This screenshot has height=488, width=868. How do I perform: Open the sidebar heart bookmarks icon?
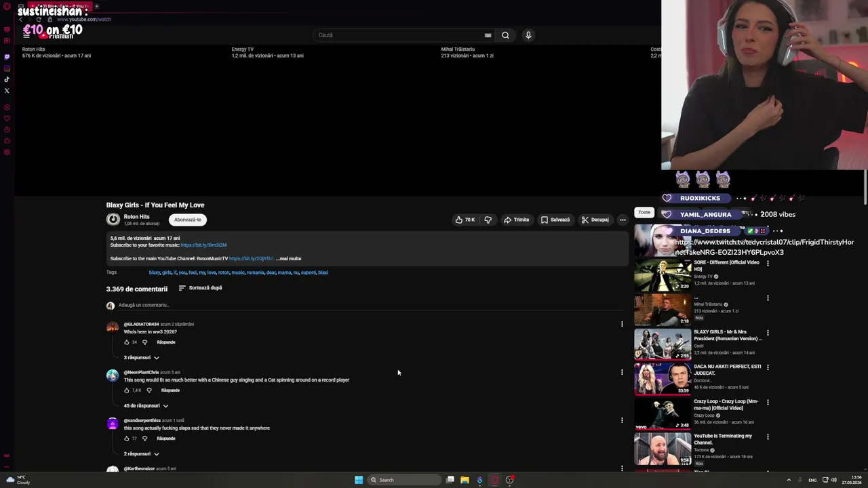(7, 119)
